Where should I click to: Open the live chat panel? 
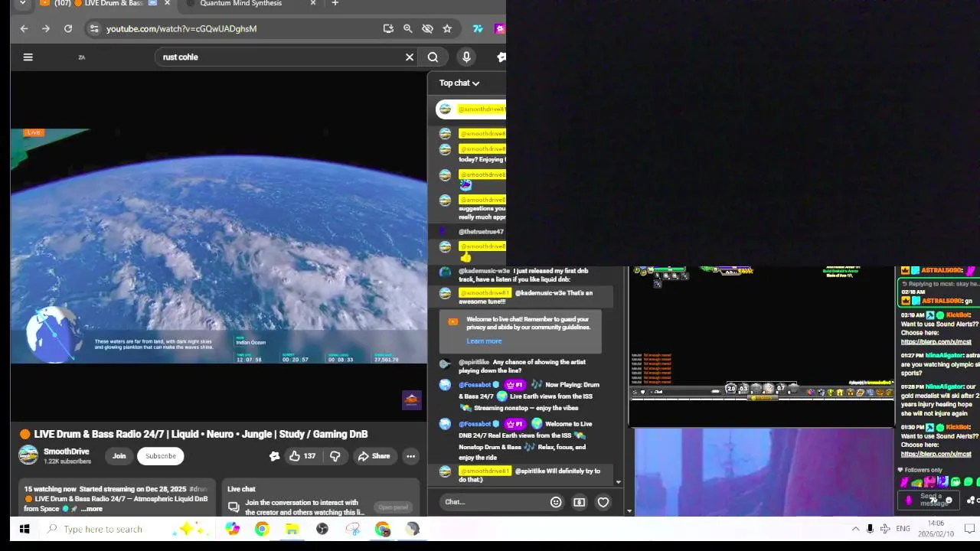click(393, 507)
